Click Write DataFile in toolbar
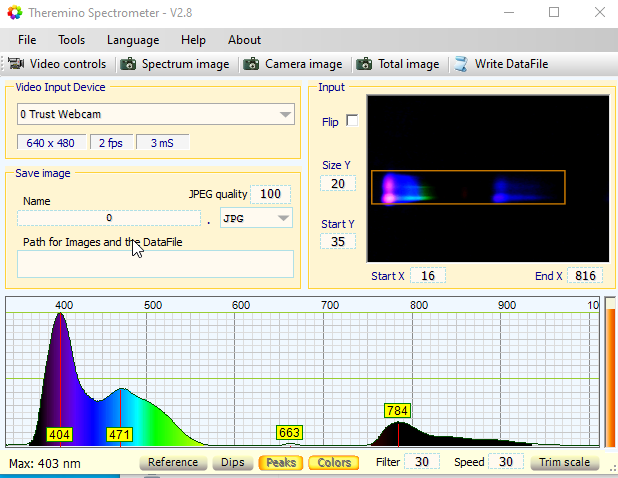The image size is (618, 478). (501, 64)
